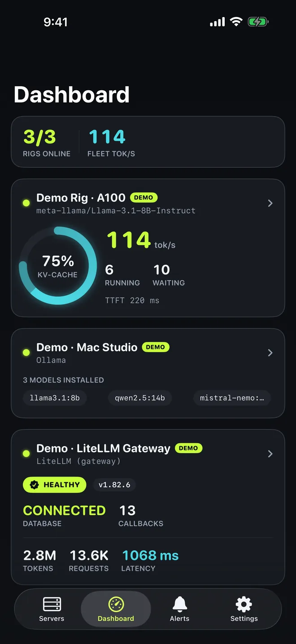Open the Settings tab
Image resolution: width=296 pixels, height=644 pixels.
pyautogui.click(x=244, y=609)
